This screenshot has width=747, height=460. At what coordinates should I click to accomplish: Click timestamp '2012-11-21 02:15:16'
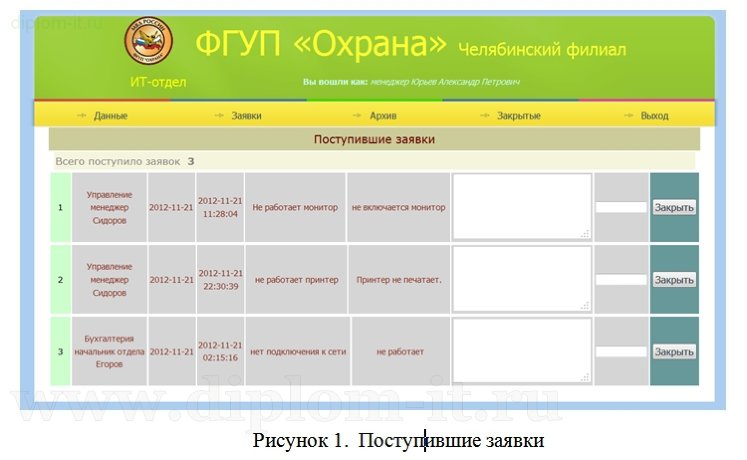tap(220, 351)
